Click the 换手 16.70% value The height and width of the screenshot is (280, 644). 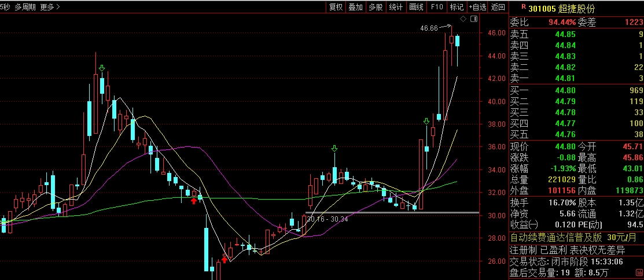pos(562,203)
